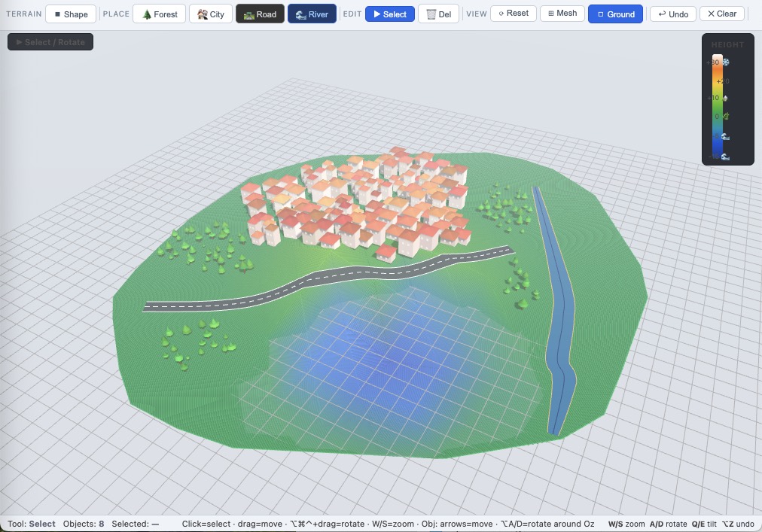Click the "Selected: —" status text

(x=136, y=524)
